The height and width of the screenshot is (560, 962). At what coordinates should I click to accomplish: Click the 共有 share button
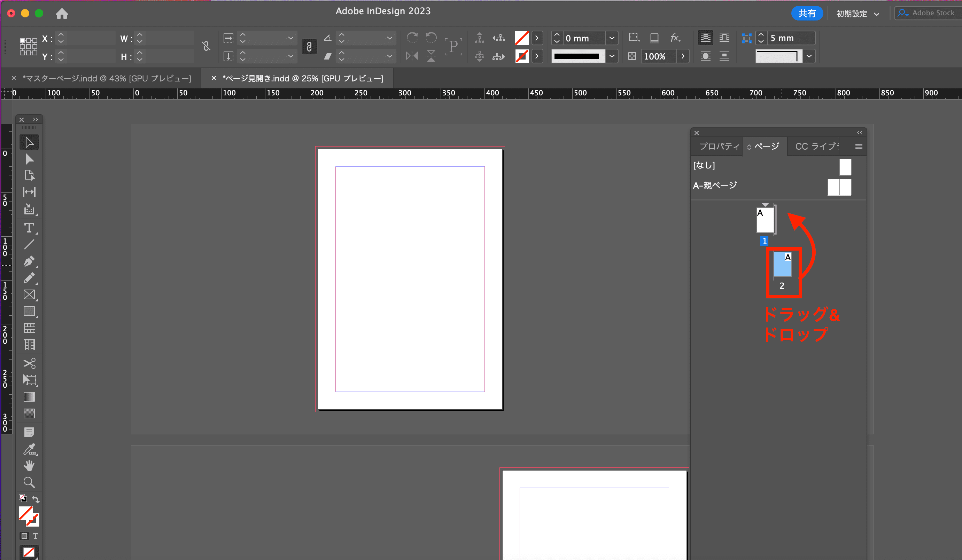pos(807,14)
